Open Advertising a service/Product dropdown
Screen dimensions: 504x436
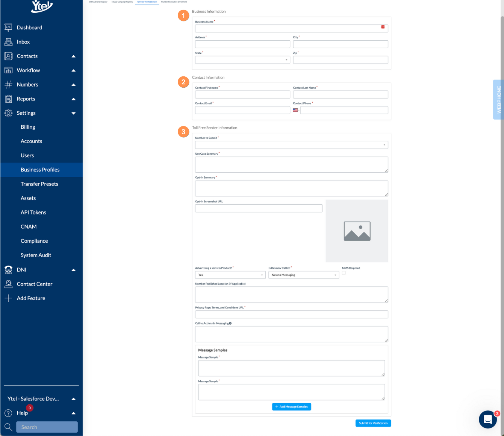[x=230, y=275]
